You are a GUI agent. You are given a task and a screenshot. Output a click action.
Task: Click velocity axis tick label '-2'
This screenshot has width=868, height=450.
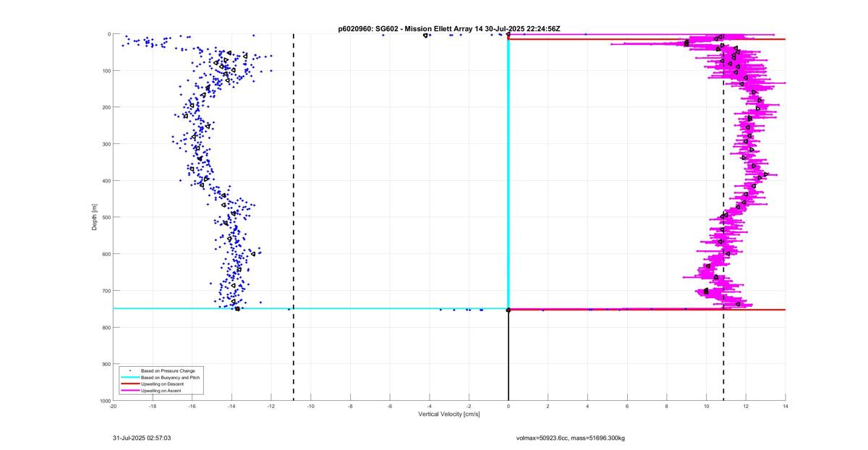tap(469, 406)
